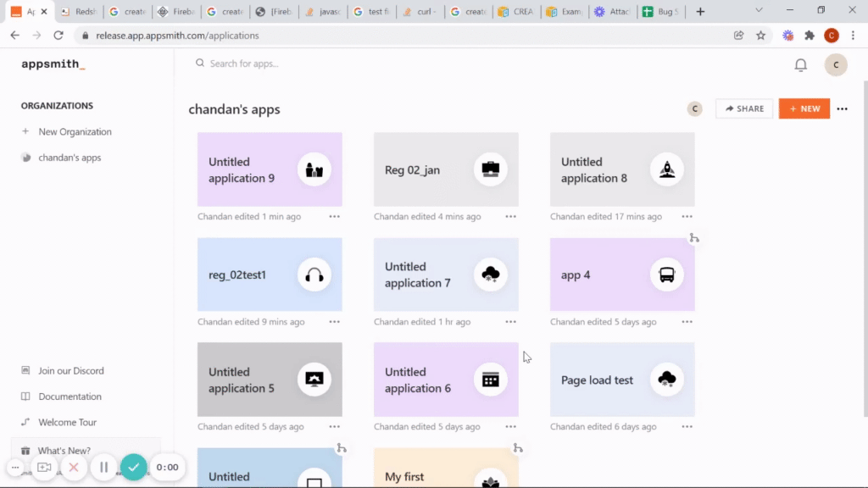Click the Reg 02_jan briefcase icon
The height and width of the screenshot is (488, 868).
(x=491, y=169)
